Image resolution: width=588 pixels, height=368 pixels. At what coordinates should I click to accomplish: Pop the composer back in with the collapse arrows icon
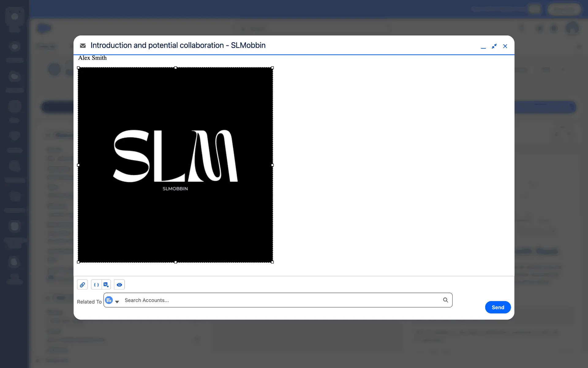tap(494, 46)
